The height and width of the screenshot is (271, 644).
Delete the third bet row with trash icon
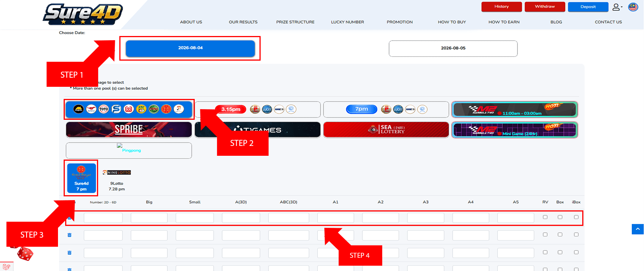point(69,252)
